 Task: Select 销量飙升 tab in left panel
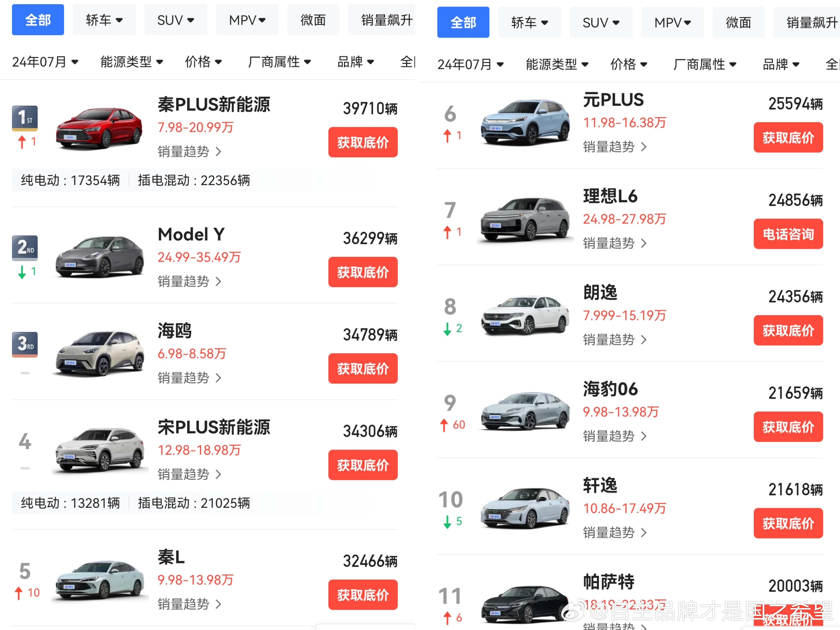tap(382, 20)
